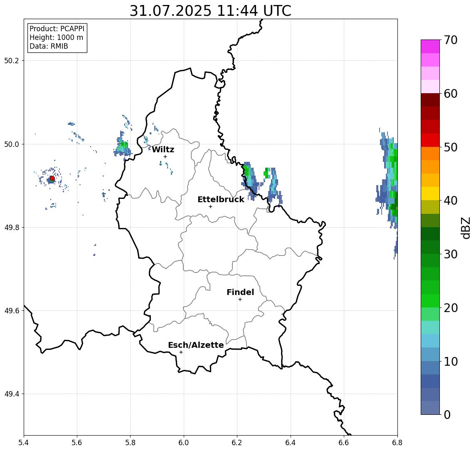Click the Wiltz city label
The image size is (476, 451).
(163, 149)
